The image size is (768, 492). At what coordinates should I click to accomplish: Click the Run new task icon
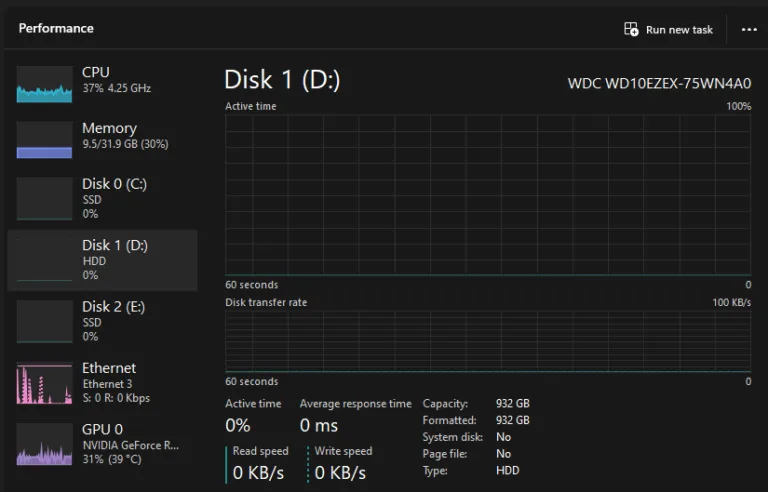[631, 29]
